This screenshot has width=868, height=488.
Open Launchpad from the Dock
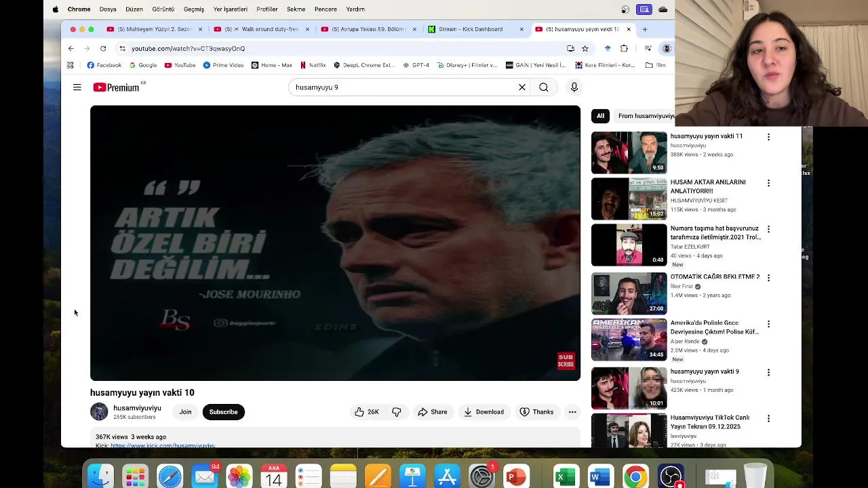coord(135,476)
